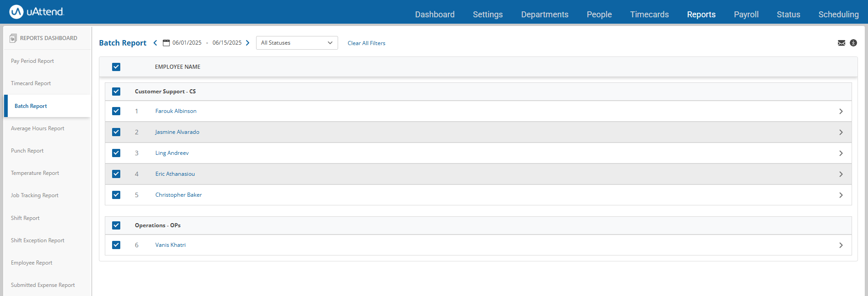Image resolution: width=868 pixels, height=296 pixels.
Task: Click the Employee Name column header
Action: (178, 67)
